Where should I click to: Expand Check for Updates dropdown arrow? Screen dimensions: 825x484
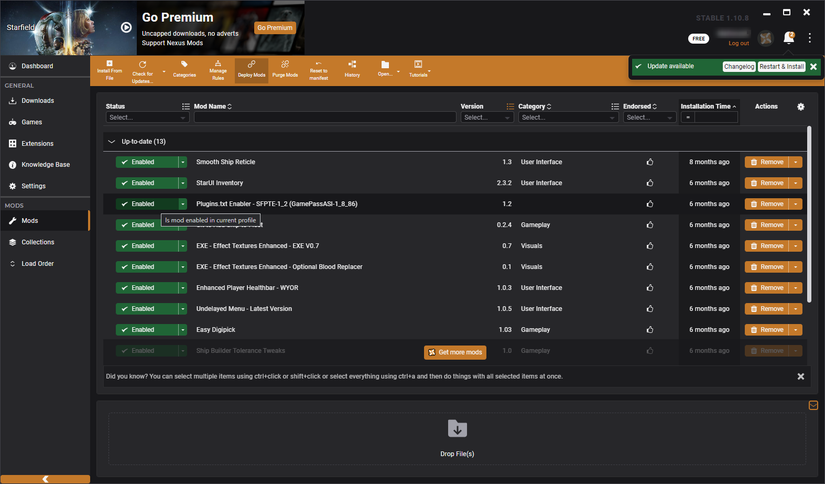click(164, 72)
